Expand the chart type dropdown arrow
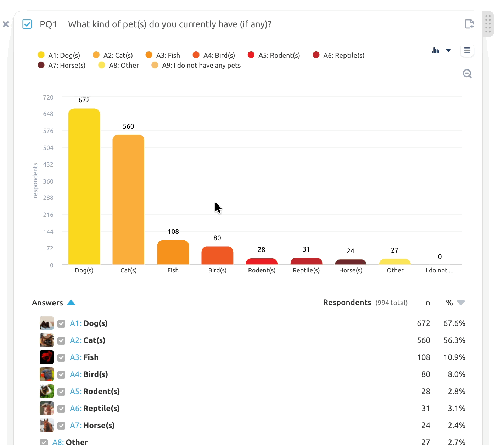The image size is (504, 445). tap(448, 50)
